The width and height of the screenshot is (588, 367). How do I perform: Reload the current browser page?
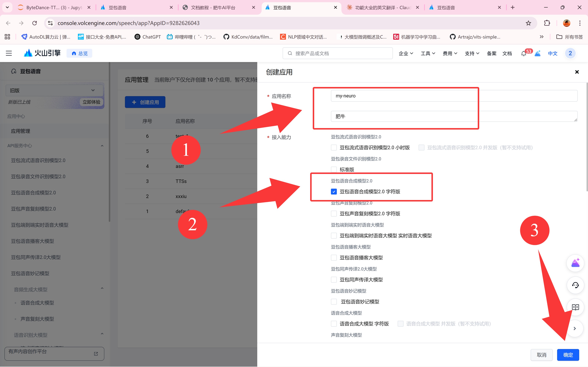[x=35, y=23]
